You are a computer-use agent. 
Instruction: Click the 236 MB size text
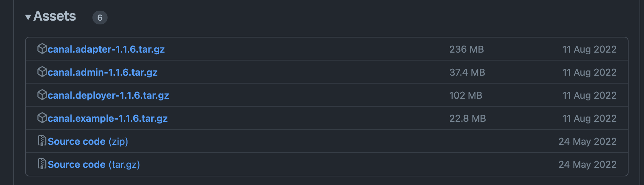[466, 49]
